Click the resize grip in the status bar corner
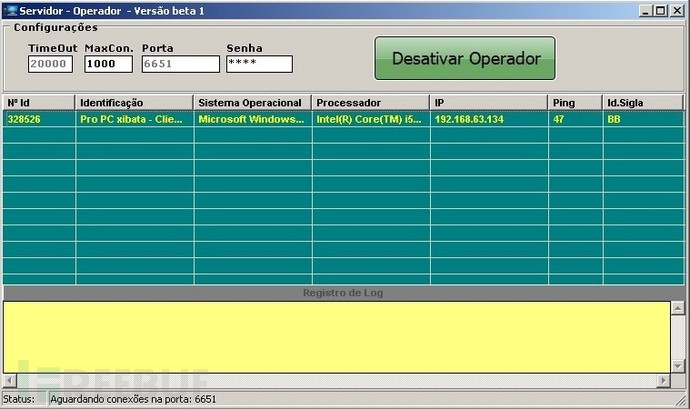 (682, 400)
